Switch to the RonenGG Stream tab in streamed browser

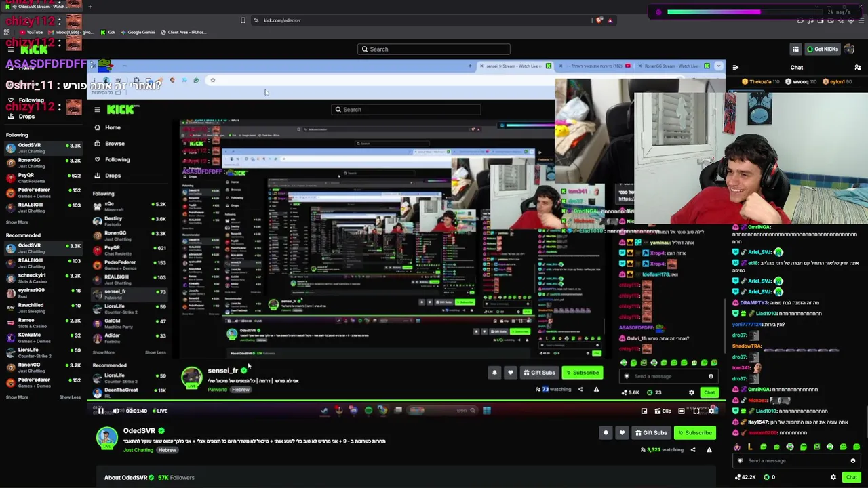672,66
